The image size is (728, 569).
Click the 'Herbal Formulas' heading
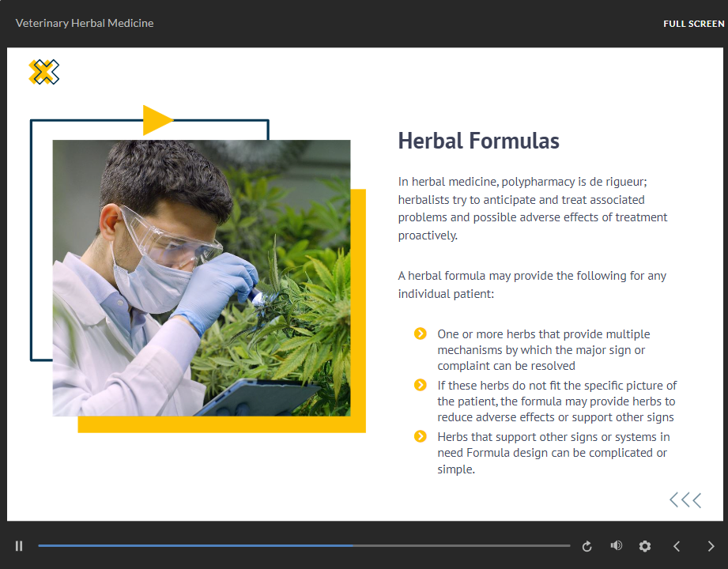(x=478, y=141)
